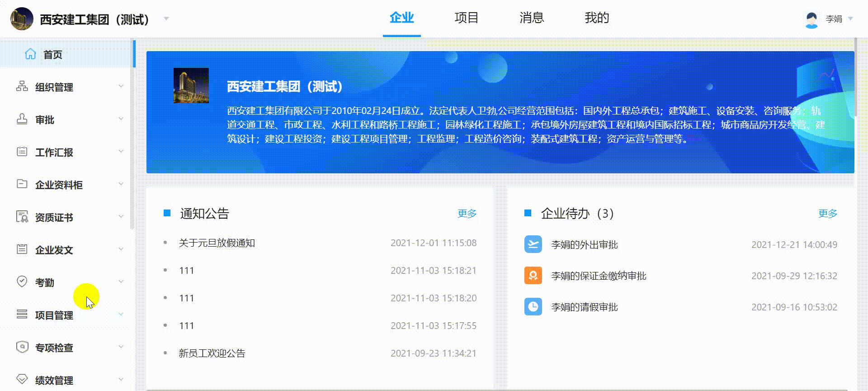The height and width of the screenshot is (391, 868).
Task: Click the main page vertical scrollbar
Action: click(855, 78)
